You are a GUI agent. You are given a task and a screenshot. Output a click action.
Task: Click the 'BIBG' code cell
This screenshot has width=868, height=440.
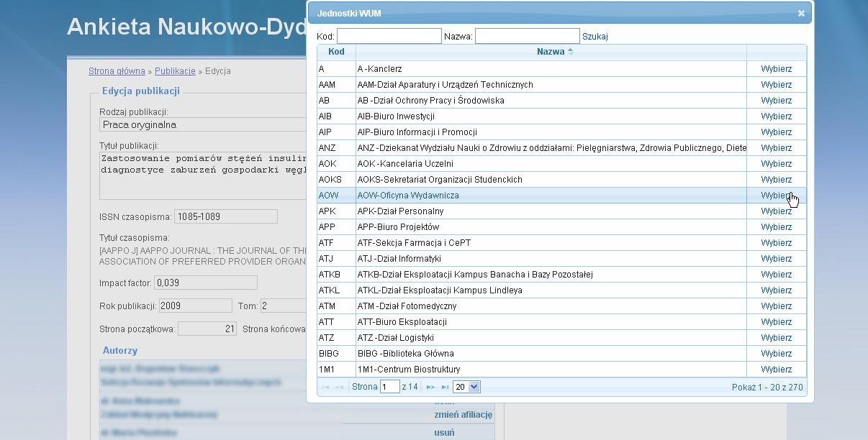click(x=336, y=354)
